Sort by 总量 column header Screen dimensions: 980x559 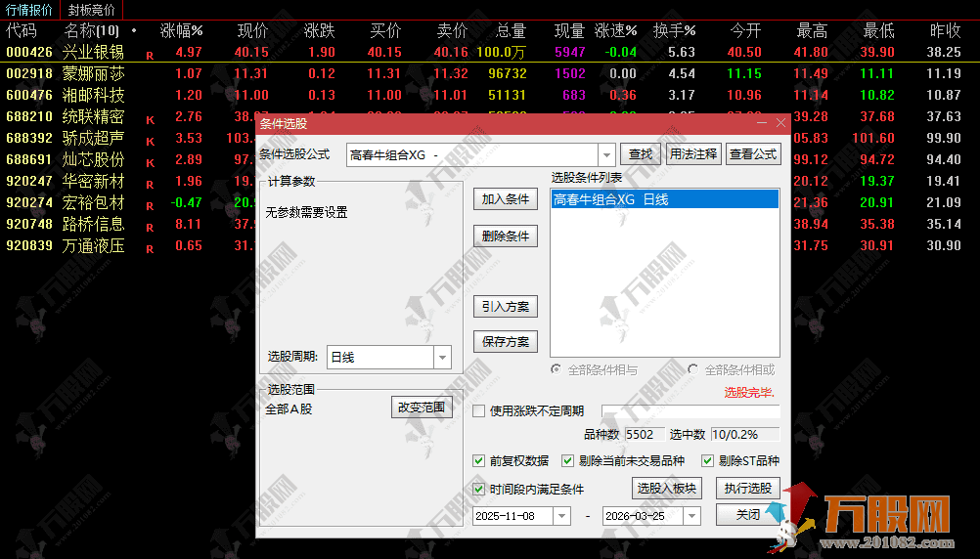[511, 30]
